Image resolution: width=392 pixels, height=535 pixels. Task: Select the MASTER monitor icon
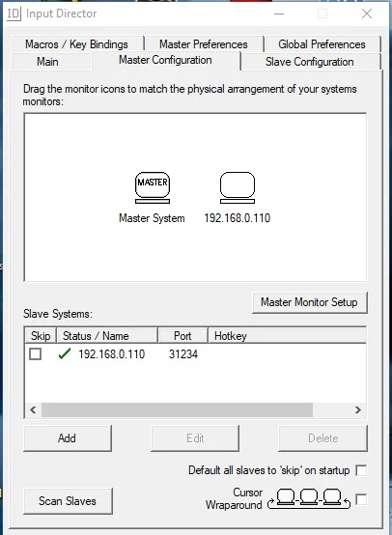pyautogui.click(x=153, y=187)
